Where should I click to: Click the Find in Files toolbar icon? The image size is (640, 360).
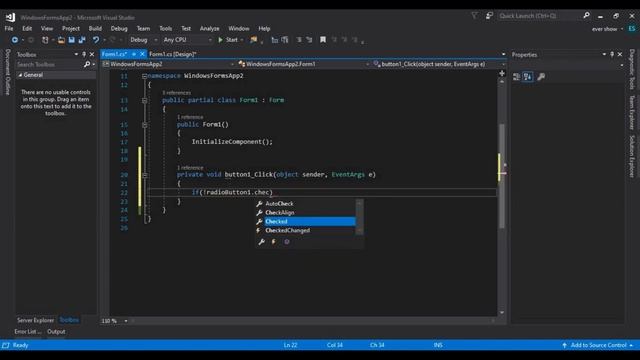pyautogui.click(x=253, y=40)
